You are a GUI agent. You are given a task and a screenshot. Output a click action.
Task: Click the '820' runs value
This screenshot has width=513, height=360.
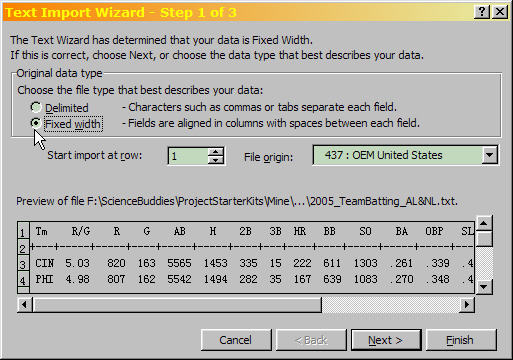tap(116, 263)
